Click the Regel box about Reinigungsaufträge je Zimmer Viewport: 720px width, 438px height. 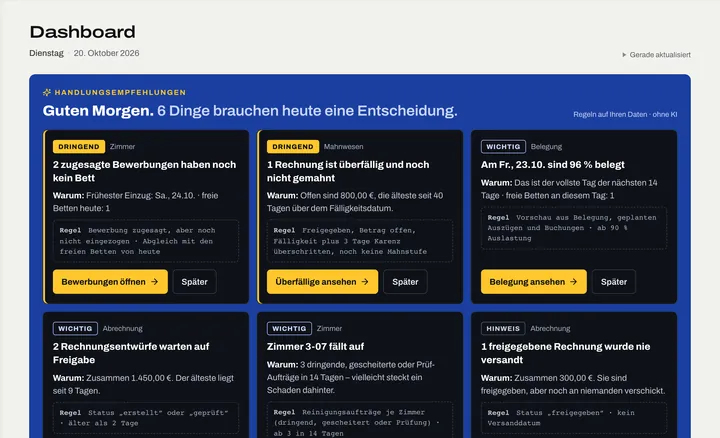[x=360, y=422]
